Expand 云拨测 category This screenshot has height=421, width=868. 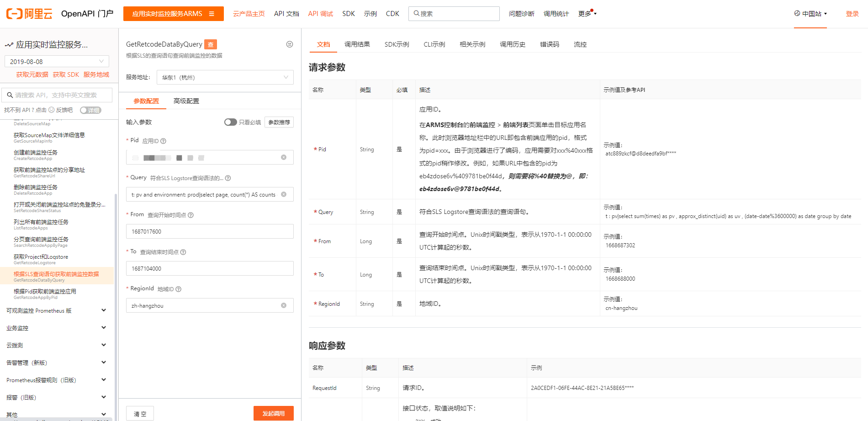pyautogui.click(x=57, y=345)
